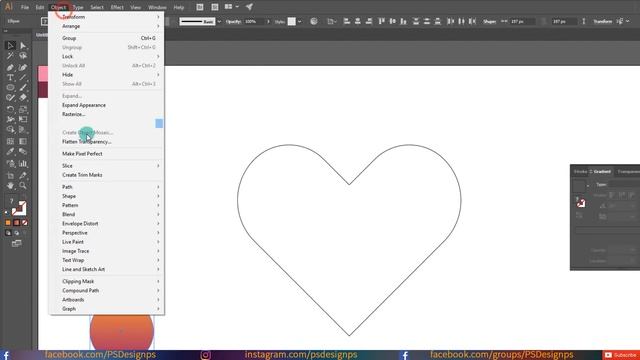This screenshot has width=640, height=360.
Task: Select the Blend tool
Action: 23,152
